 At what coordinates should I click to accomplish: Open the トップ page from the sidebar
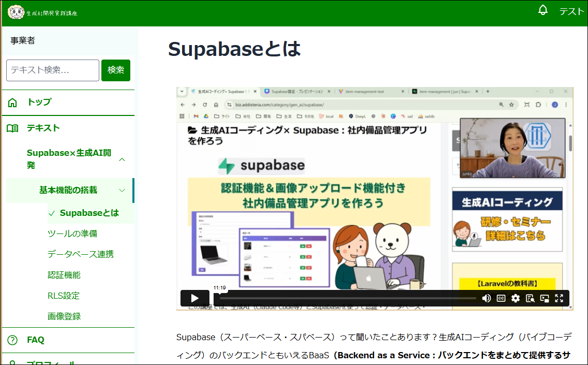37,102
